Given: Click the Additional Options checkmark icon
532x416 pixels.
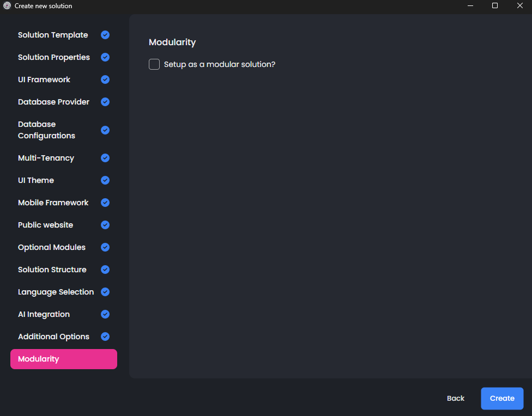Looking at the screenshot, I should click(x=105, y=337).
